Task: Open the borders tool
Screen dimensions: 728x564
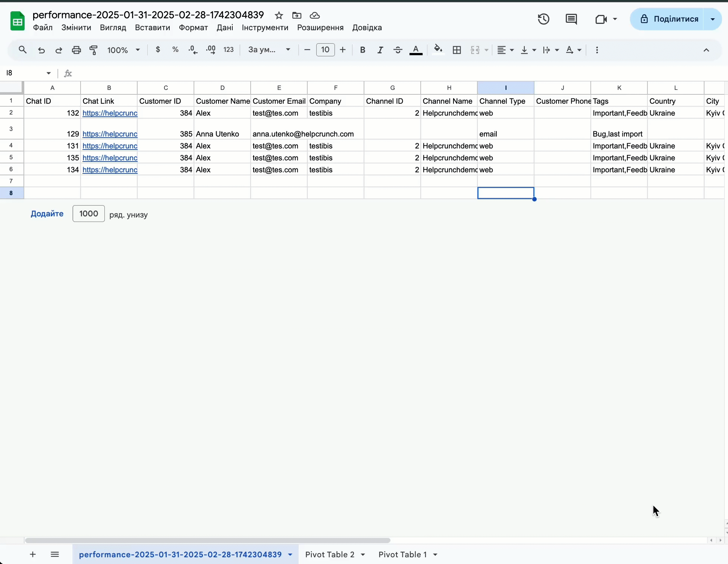Action: pyautogui.click(x=457, y=50)
